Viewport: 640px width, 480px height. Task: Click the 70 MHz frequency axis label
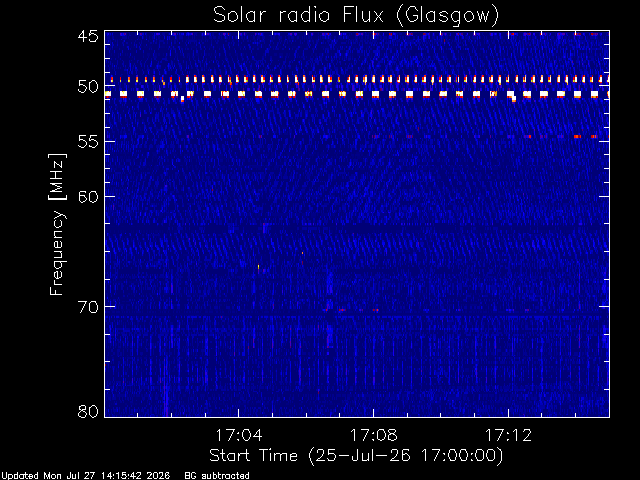[x=88, y=307]
